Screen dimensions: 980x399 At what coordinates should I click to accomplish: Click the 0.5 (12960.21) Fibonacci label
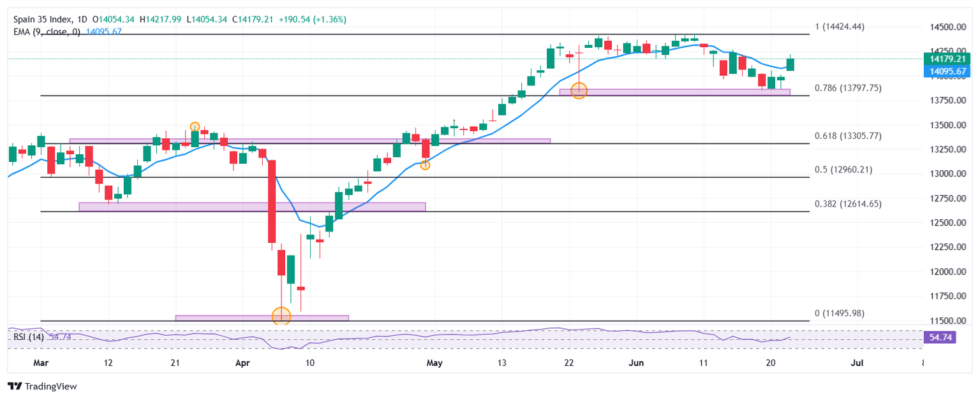(843, 170)
